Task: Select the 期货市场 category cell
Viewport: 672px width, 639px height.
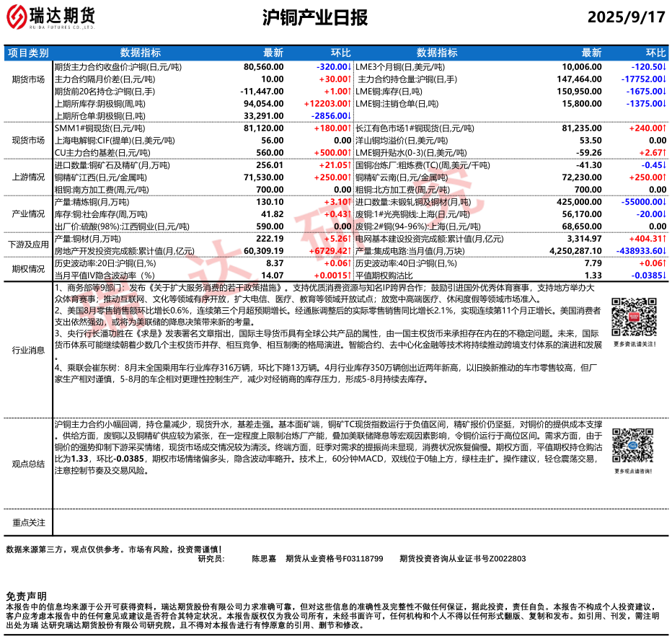Action: pos(28,79)
